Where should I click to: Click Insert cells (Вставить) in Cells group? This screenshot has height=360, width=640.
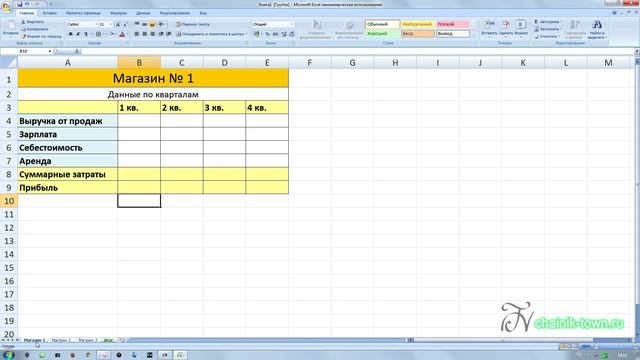click(x=489, y=28)
